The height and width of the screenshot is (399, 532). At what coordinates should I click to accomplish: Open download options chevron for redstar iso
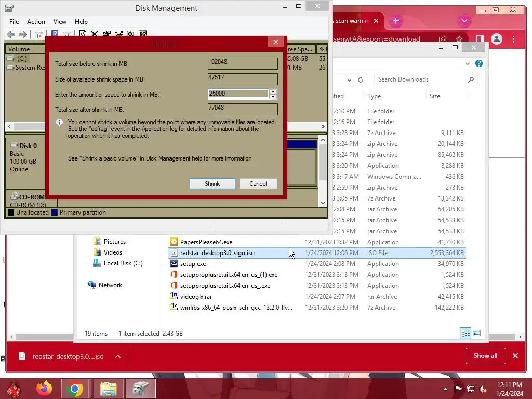118,356
